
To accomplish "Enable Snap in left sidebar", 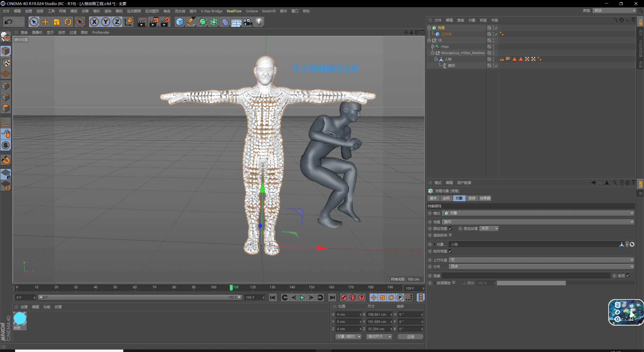I will (x=6, y=160).
